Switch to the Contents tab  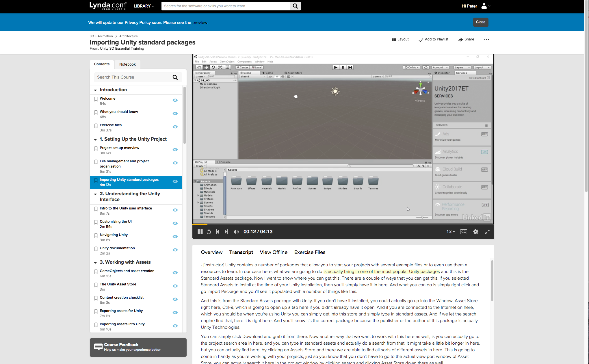102,64
